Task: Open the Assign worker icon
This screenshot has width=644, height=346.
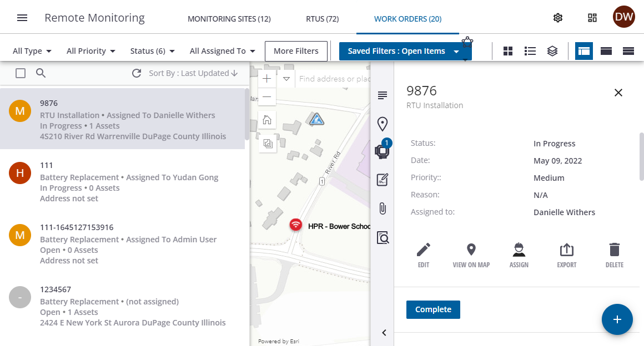Action: (519, 250)
